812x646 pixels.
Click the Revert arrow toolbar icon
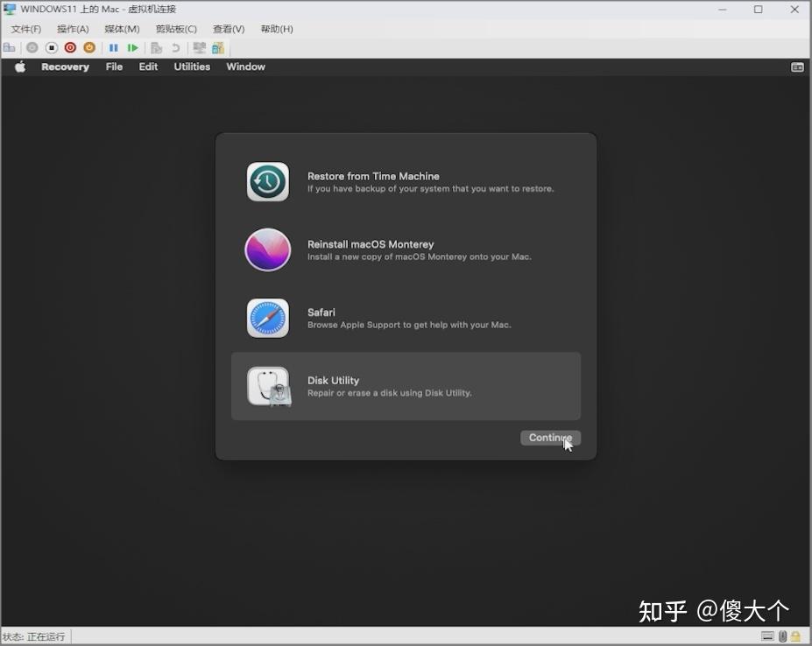(175, 47)
